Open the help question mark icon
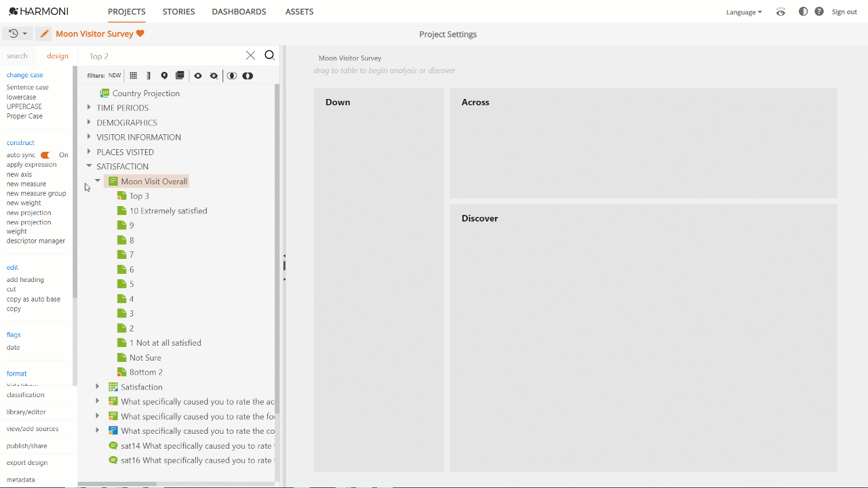This screenshot has height=488, width=868. [819, 12]
